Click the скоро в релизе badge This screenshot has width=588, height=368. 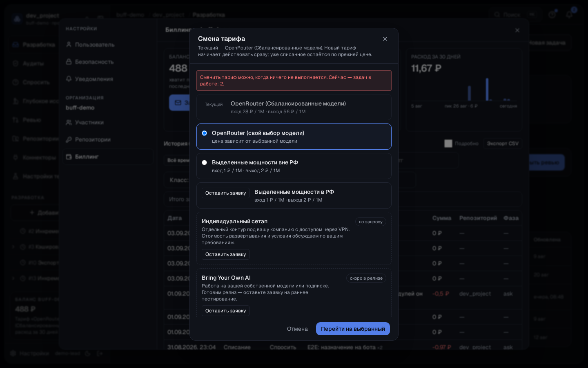coord(366,278)
